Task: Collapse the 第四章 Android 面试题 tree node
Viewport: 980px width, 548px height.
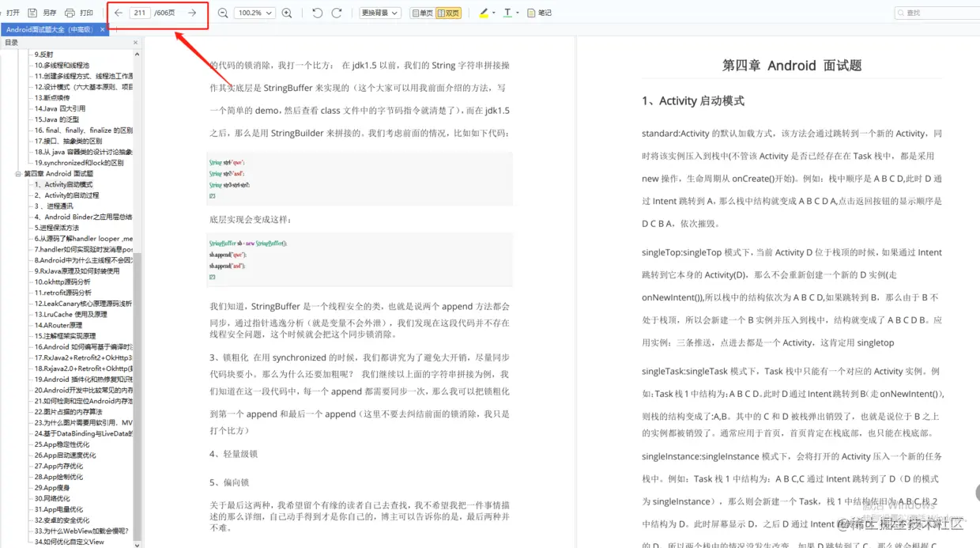Action: 18,173
